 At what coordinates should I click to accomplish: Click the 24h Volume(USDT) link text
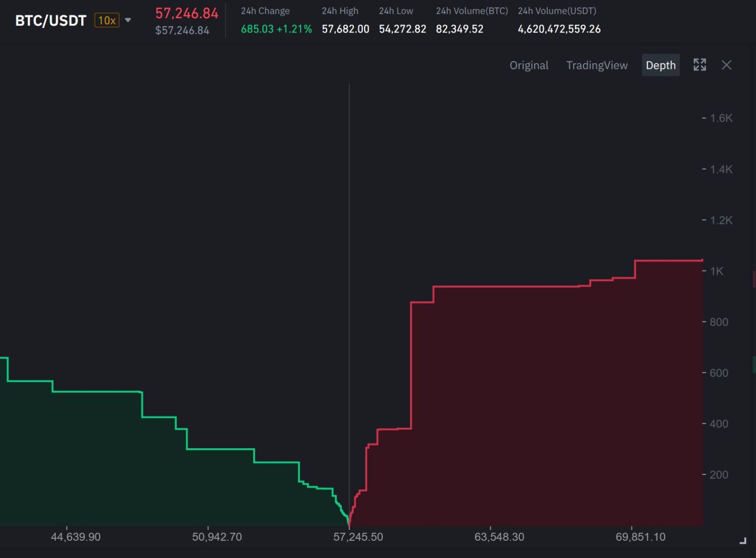(x=557, y=10)
